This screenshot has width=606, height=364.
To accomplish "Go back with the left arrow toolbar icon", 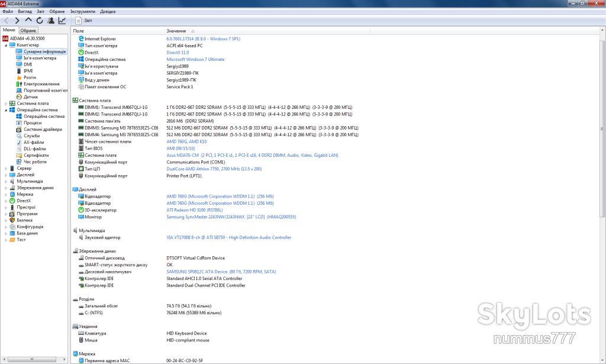I will (x=6, y=21).
